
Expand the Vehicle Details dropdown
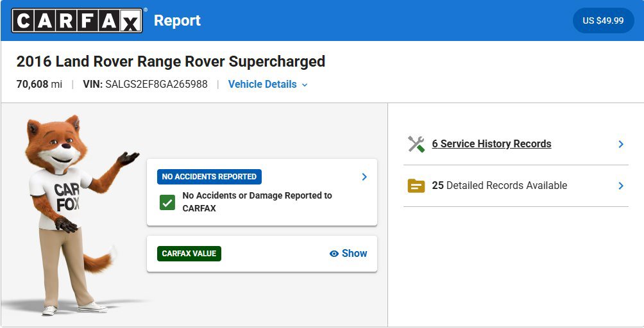coord(267,85)
